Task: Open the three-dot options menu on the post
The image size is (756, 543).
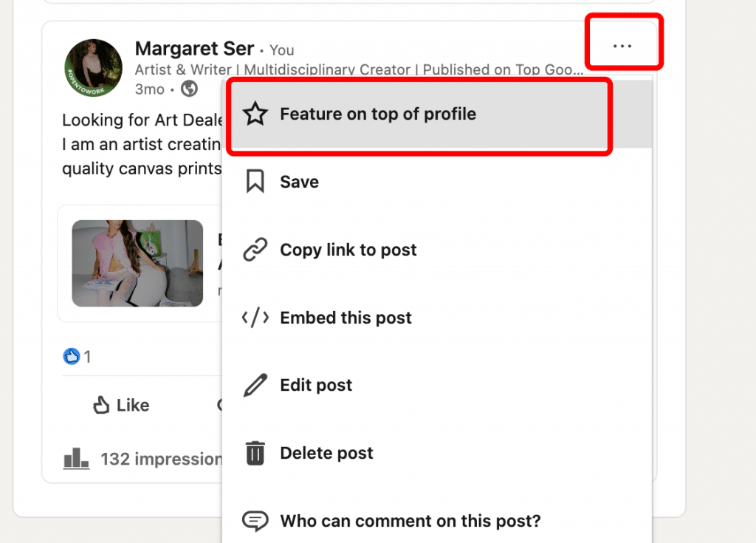Action: pyautogui.click(x=623, y=46)
